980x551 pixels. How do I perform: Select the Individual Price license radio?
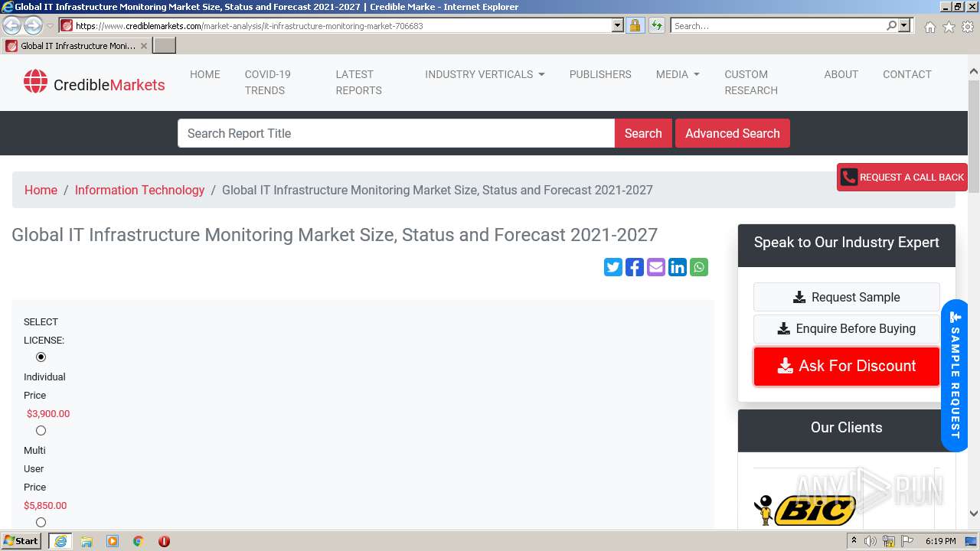(x=41, y=357)
